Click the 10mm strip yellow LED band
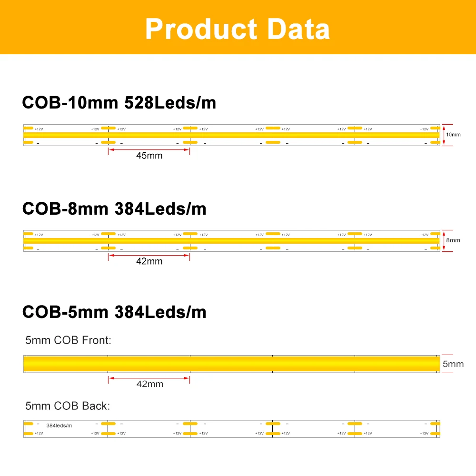This screenshot has width=476, height=476. coord(232,135)
